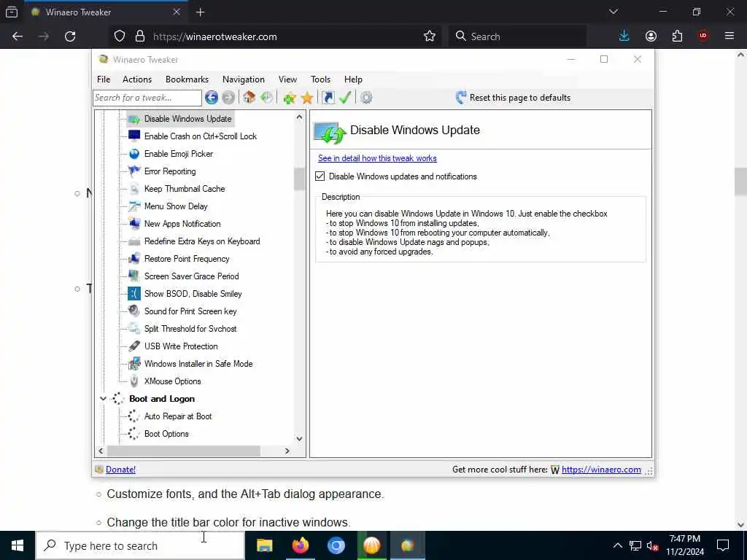This screenshot has width=747, height=560.
Task: Click the Enable Emoji Picker globe icon
Action: pyautogui.click(x=134, y=153)
